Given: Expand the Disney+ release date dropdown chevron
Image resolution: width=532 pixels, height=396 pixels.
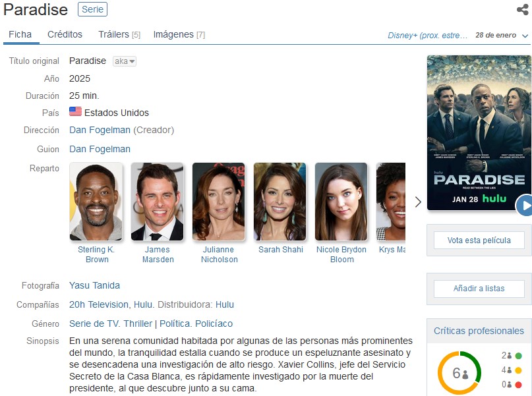Looking at the screenshot, I should [x=525, y=36].
